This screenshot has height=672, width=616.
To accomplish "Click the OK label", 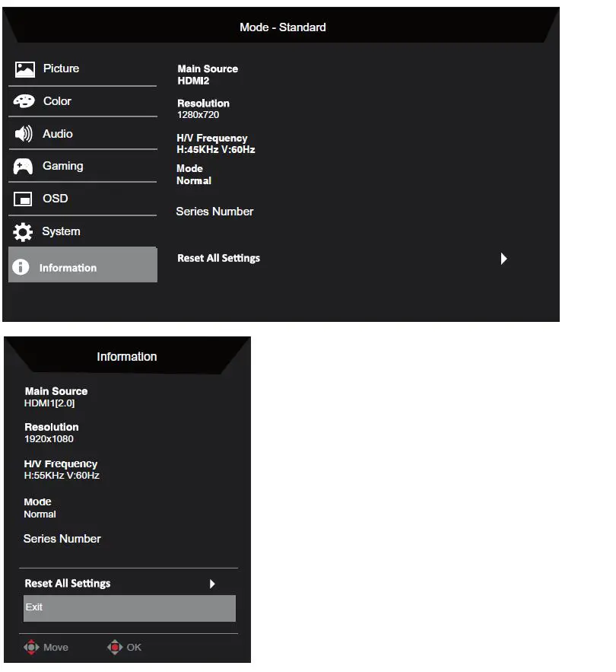I will pyautogui.click(x=134, y=647).
